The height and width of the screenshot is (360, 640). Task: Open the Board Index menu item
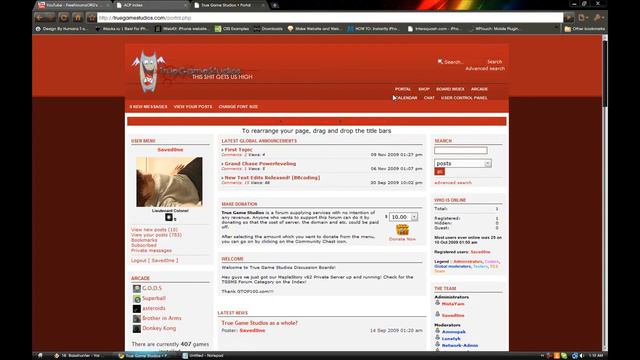(x=450, y=89)
